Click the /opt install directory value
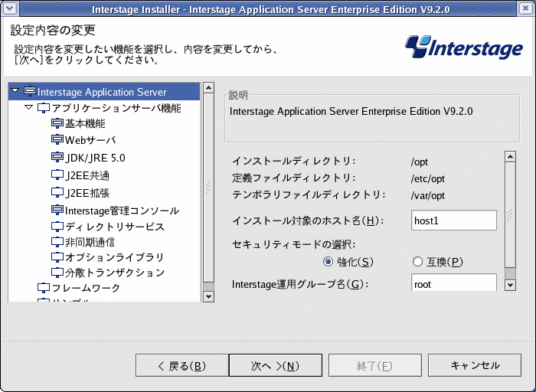 tap(419, 162)
